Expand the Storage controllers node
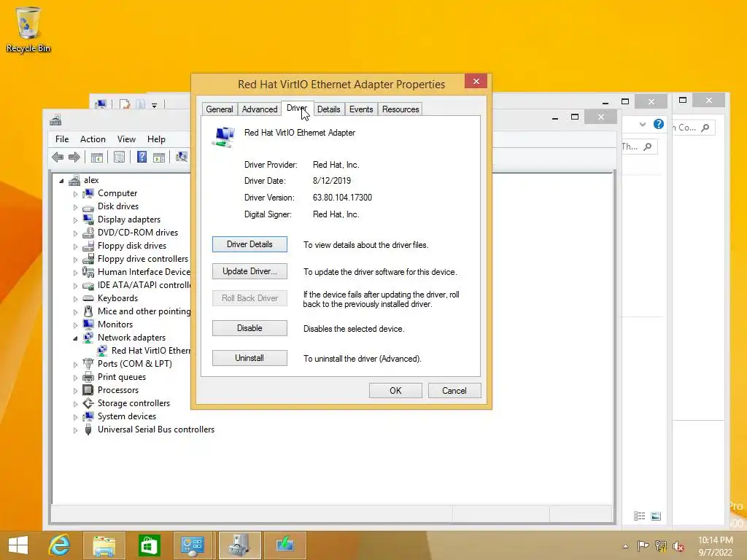The height and width of the screenshot is (560, 747). click(x=75, y=404)
